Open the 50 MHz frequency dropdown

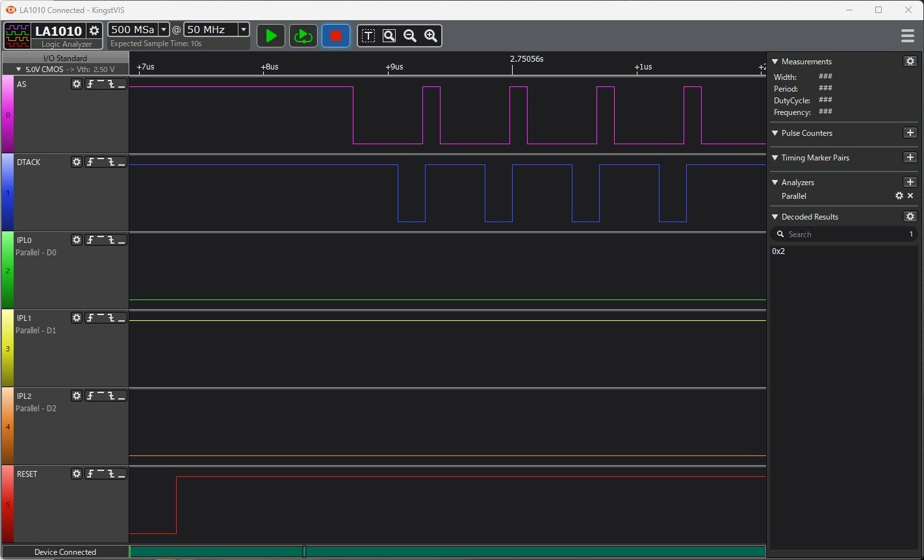click(x=244, y=29)
